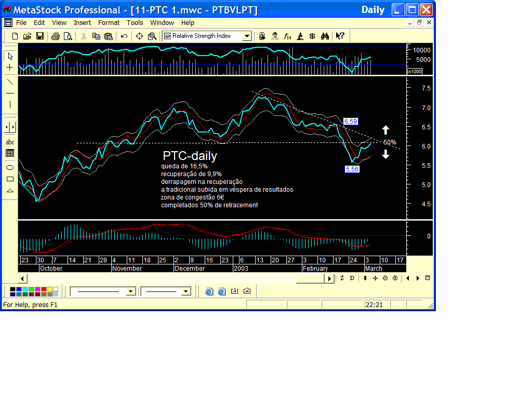The width and height of the screenshot is (532, 399).
Task: Expand the second line weight dropdown
Action: click(x=185, y=291)
